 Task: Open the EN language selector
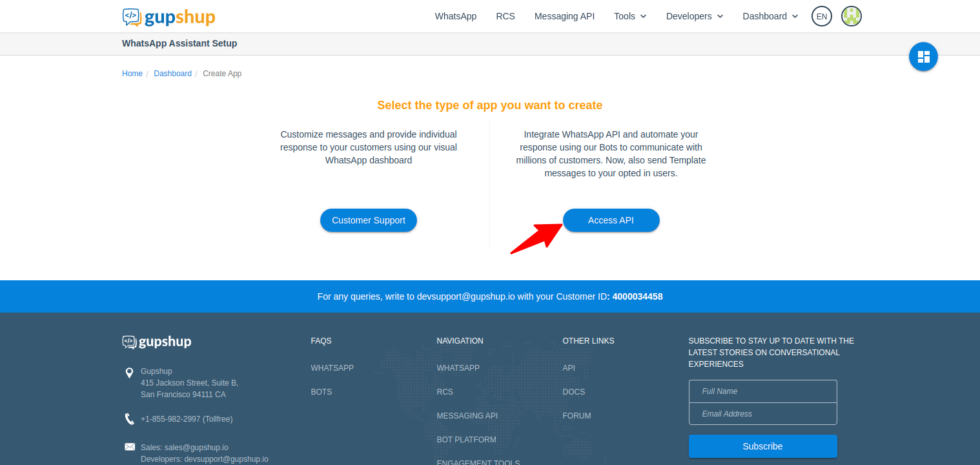(x=822, y=16)
